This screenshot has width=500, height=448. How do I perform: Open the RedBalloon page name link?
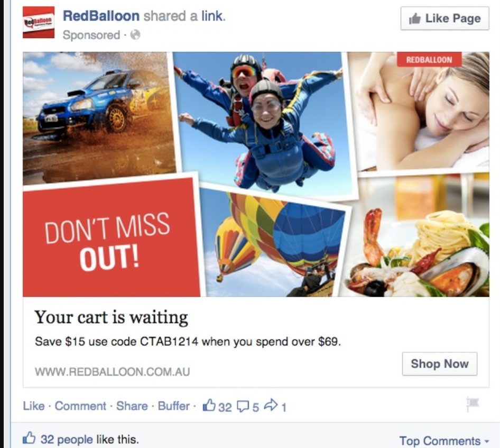coord(101,16)
